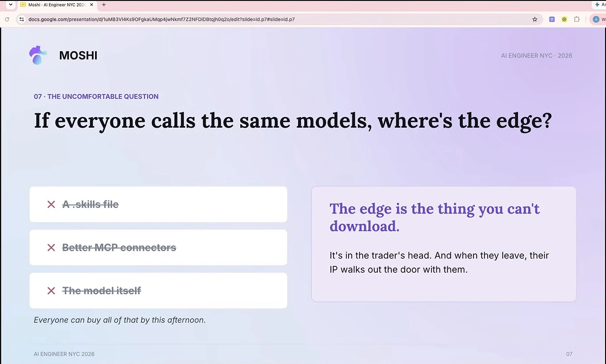Click the X beside 'A .skills file'
This screenshot has height=364, width=606.
coord(51,204)
